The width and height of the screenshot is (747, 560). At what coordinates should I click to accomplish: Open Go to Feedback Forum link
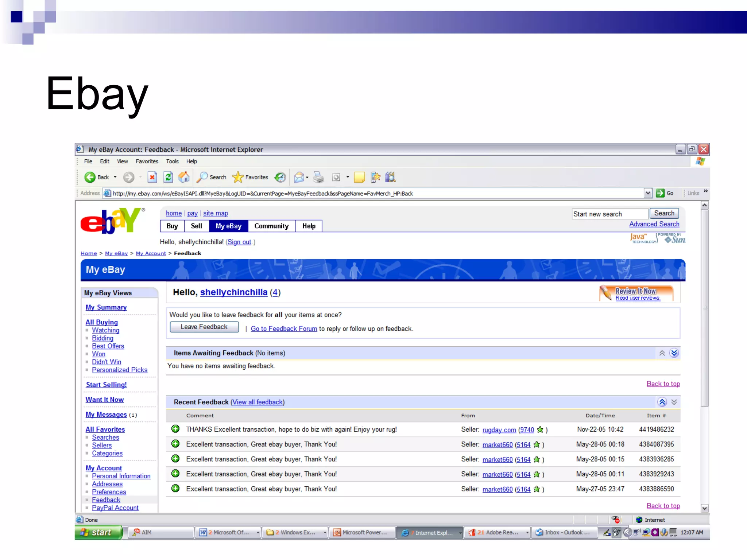[x=284, y=329]
